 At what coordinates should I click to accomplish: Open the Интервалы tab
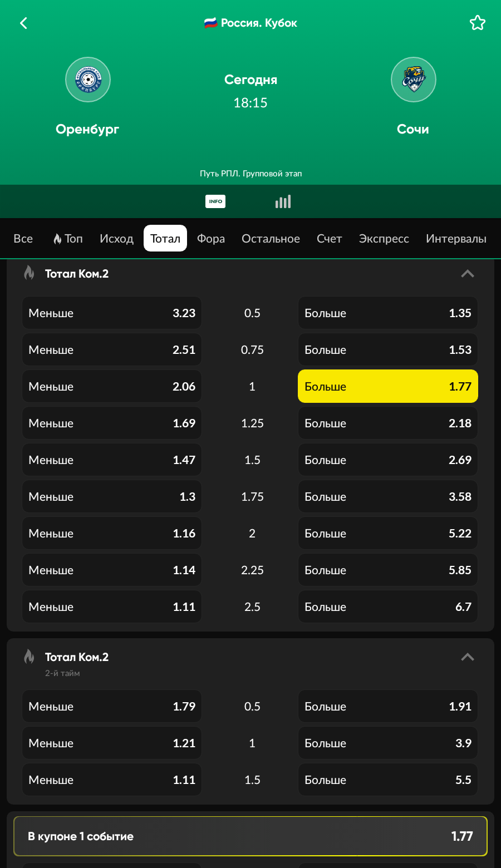[x=456, y=239]
